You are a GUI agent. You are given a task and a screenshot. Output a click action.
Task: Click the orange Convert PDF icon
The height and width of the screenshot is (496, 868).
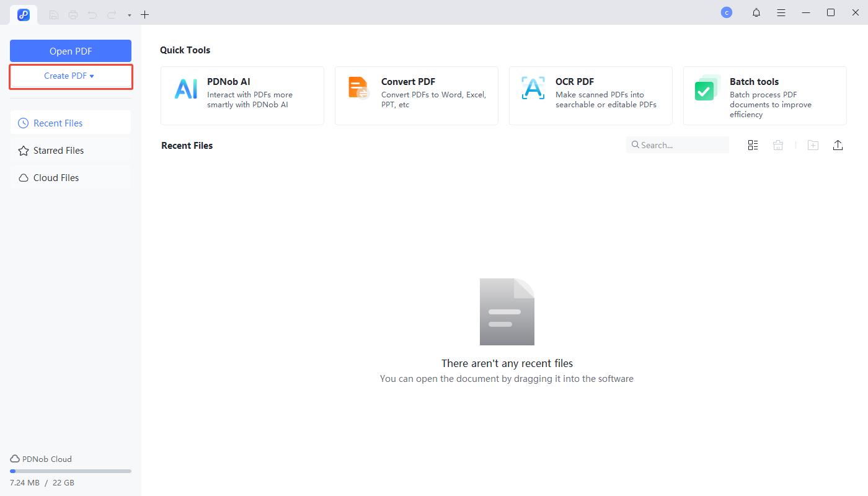click(358, 88)
